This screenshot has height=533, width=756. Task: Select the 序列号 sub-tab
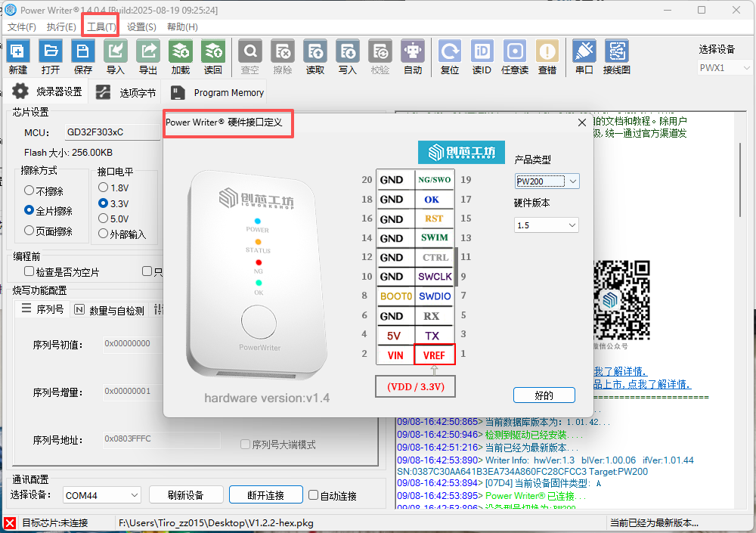(42, 309)
